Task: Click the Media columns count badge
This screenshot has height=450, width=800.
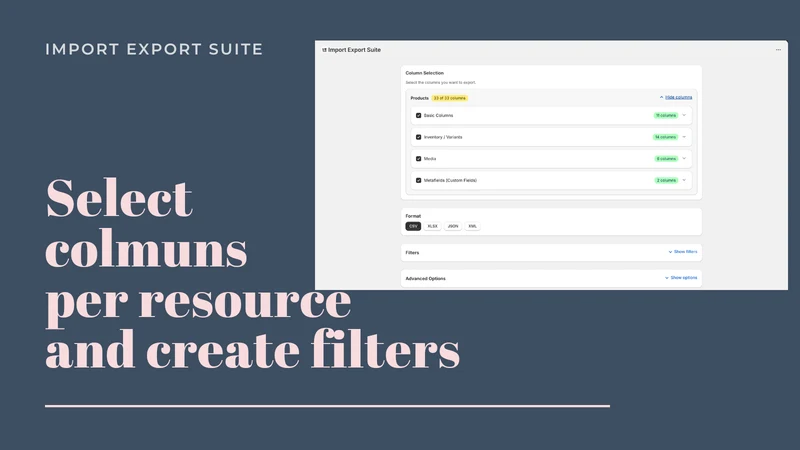Action: [666, 159]
